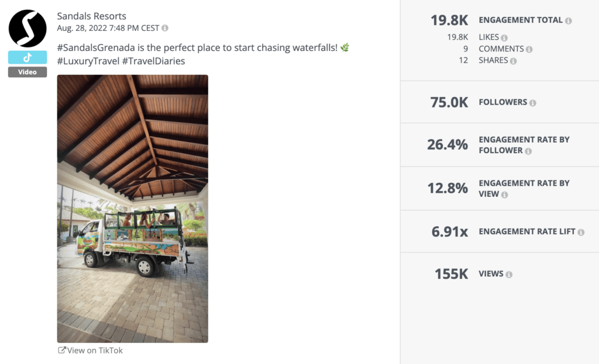The height and width of the screenshot is (364, 599).
Task: Click the #LuxuryTravel hashtag
Action: click(x=88, y=60)
